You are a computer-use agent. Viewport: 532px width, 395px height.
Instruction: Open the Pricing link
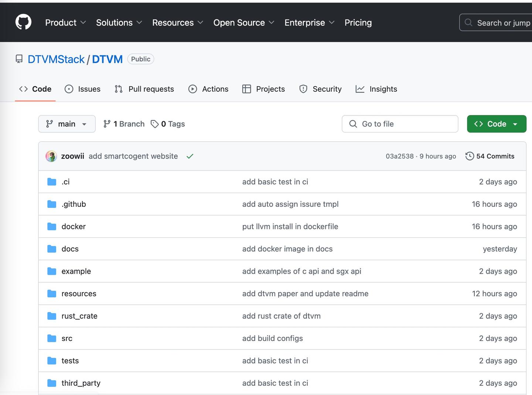click(x=358, y=23)
